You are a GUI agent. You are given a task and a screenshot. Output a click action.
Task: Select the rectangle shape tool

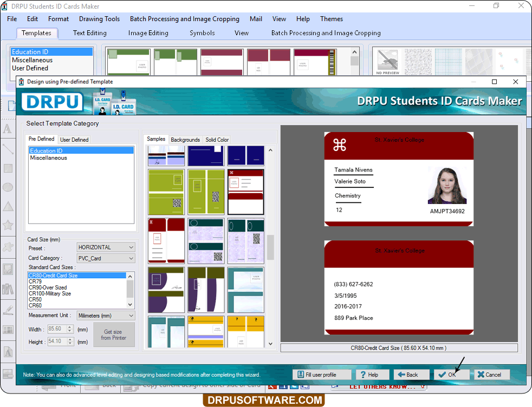(x=8, y=168)
